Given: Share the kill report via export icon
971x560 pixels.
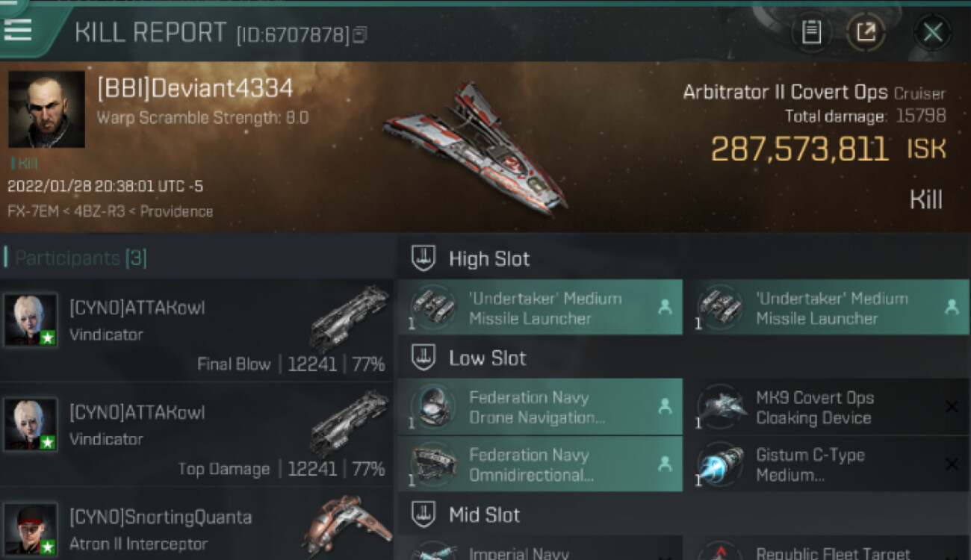Looking at the screenshot, I should (866, 32).
